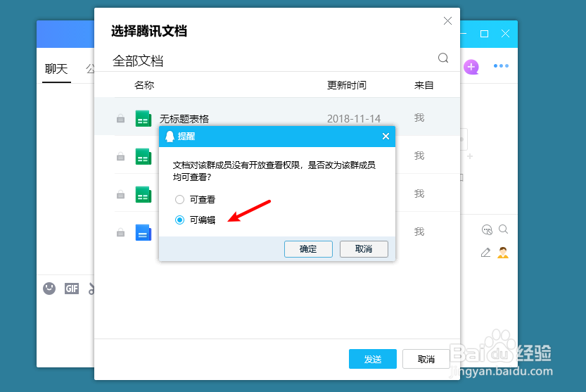
Task: Select the 无标题表格 document name
Action: click(184, 119)
